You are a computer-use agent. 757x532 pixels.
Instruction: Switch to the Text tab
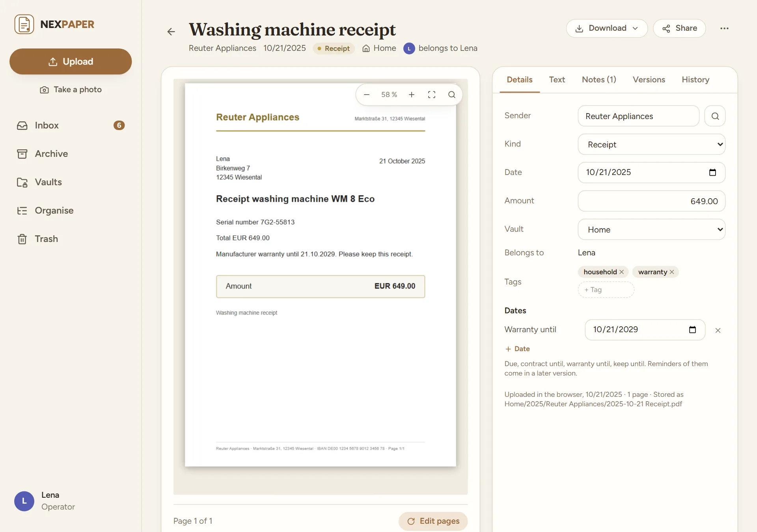pyautogui.click(x=557, y=80)
